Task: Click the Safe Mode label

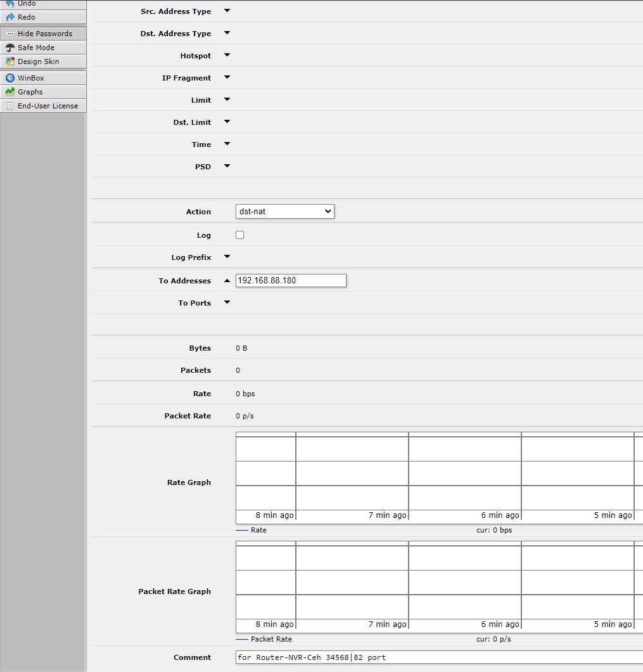Action: click(36, 48)
